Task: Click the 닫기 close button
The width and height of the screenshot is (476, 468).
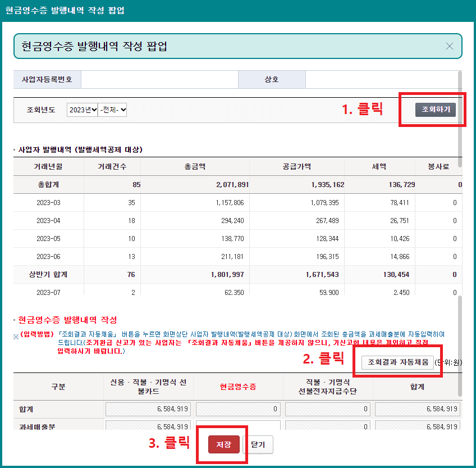Action: (x=258, y=444)
